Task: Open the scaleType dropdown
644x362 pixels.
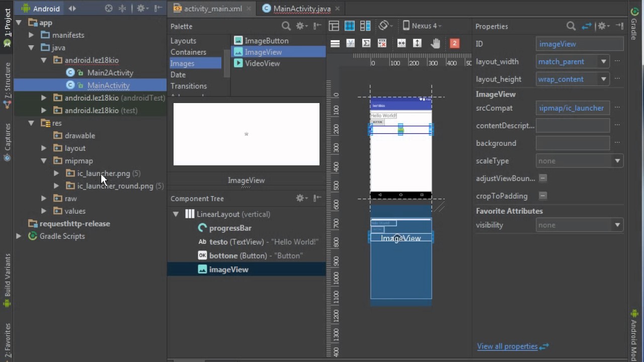Action: click(x=617, y=161)
